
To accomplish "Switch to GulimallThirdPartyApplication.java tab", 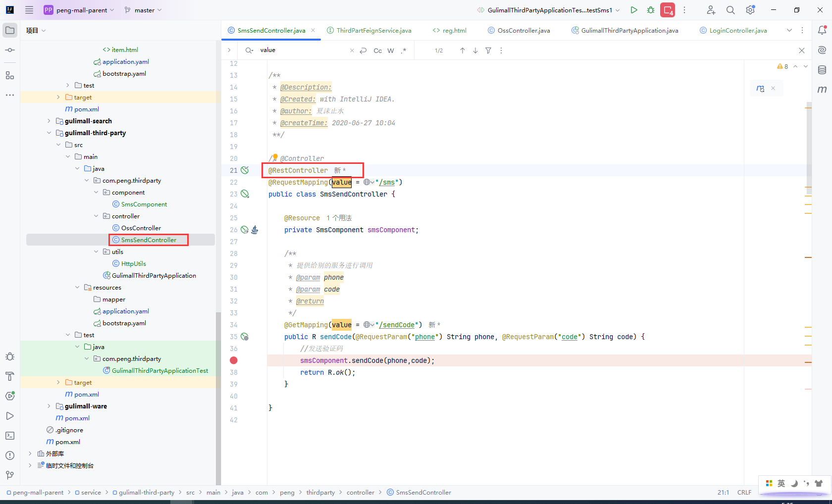I will pyautogui.click(x=625, y=30).
